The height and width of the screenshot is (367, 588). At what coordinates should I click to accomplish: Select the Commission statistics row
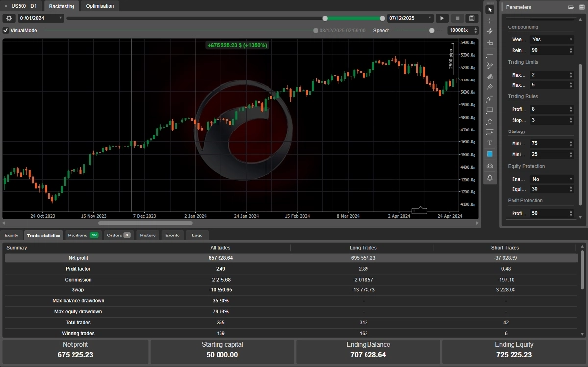click(291, 280)
